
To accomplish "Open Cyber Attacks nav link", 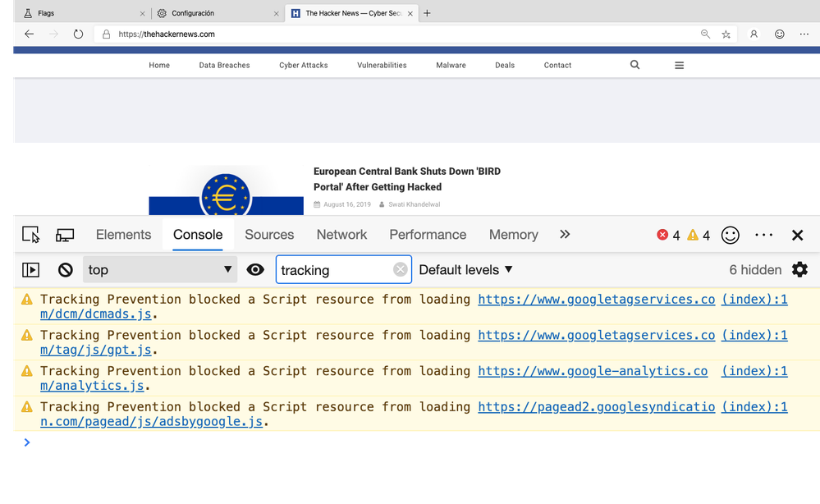I will tap(304, 66).
